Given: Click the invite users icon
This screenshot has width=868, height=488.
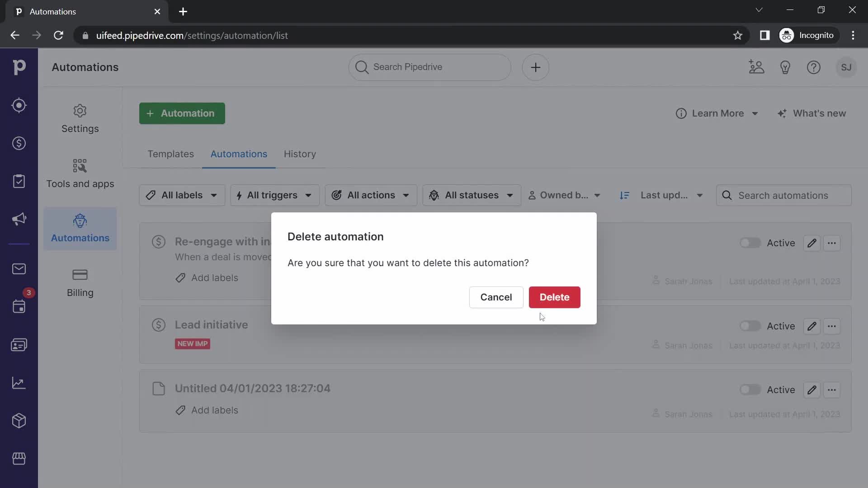Looking at the screenshot, I should 756,67.
